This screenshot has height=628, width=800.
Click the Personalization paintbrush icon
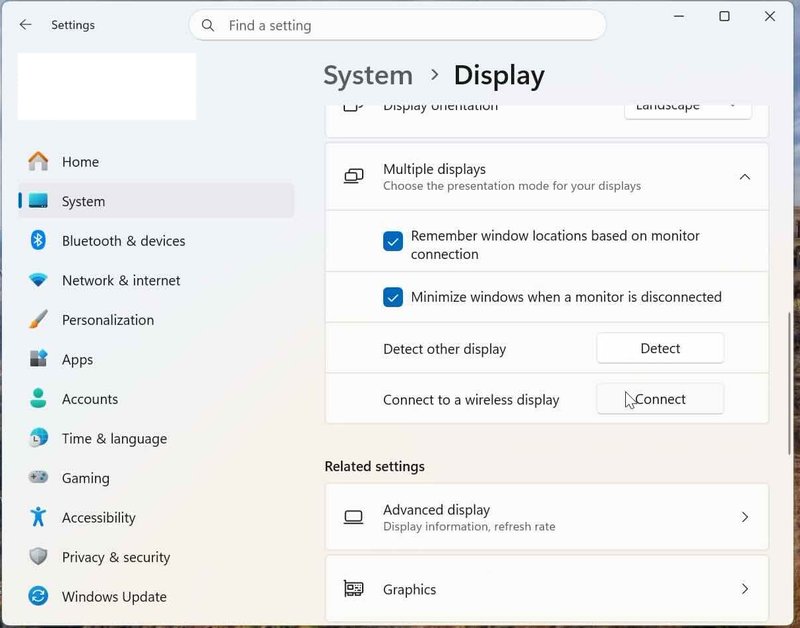click(38, 319)
